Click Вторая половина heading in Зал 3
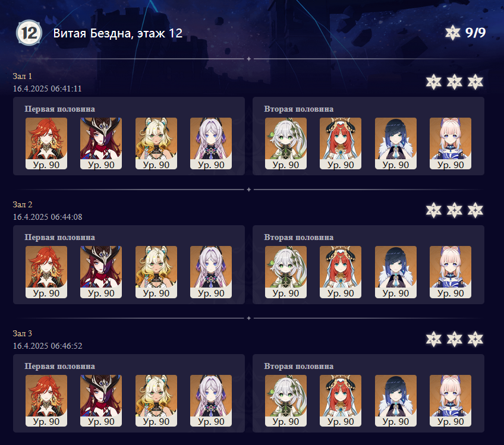Viewport: 504px width, 445px height. [298, 367]
